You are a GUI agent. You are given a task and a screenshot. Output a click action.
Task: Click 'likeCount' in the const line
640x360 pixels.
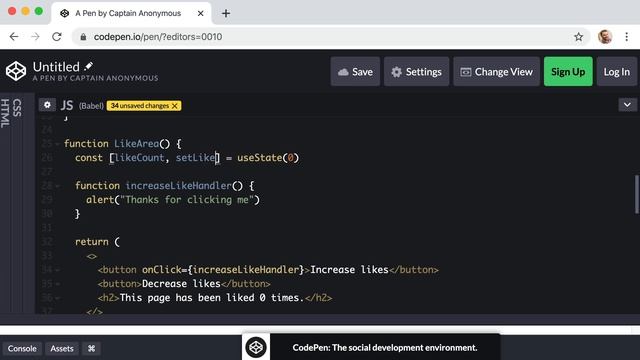(139, 158)
